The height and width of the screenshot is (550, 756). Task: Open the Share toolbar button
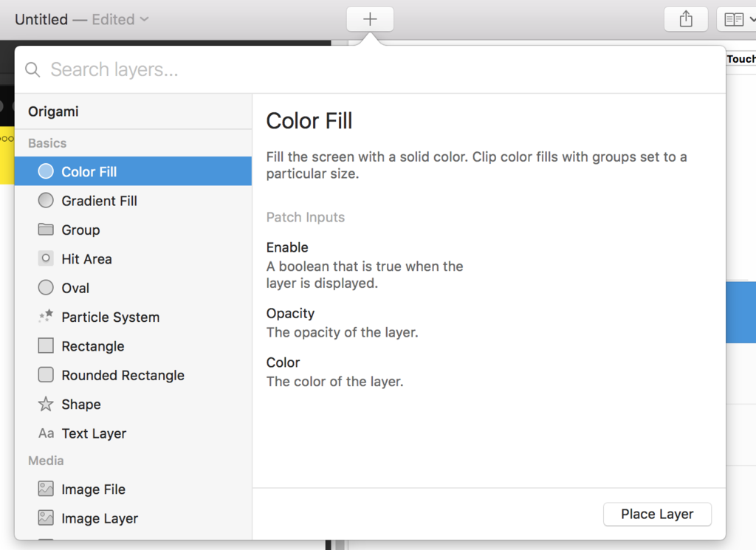point(686,19)
